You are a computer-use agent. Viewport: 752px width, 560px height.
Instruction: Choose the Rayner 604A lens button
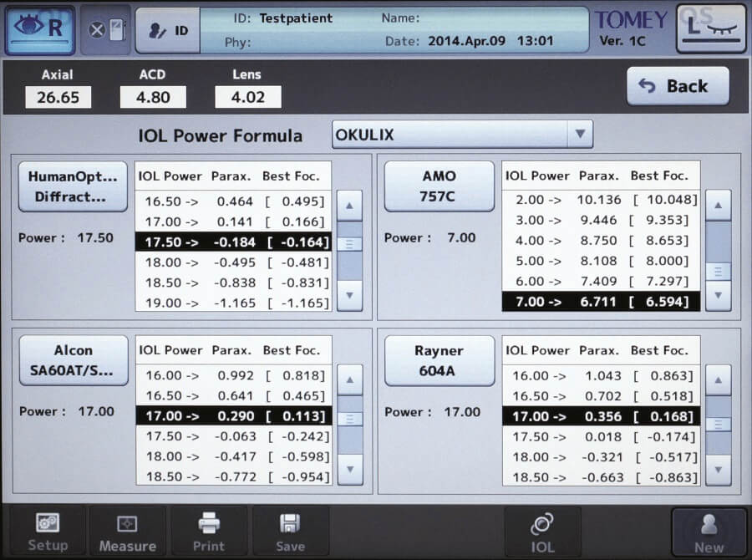pyautogui.click(x=440, y=361)
